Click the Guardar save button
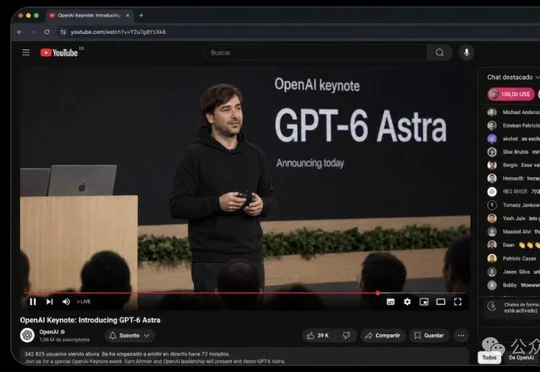This screenshot has height=372, width=540. coord(429,335)
